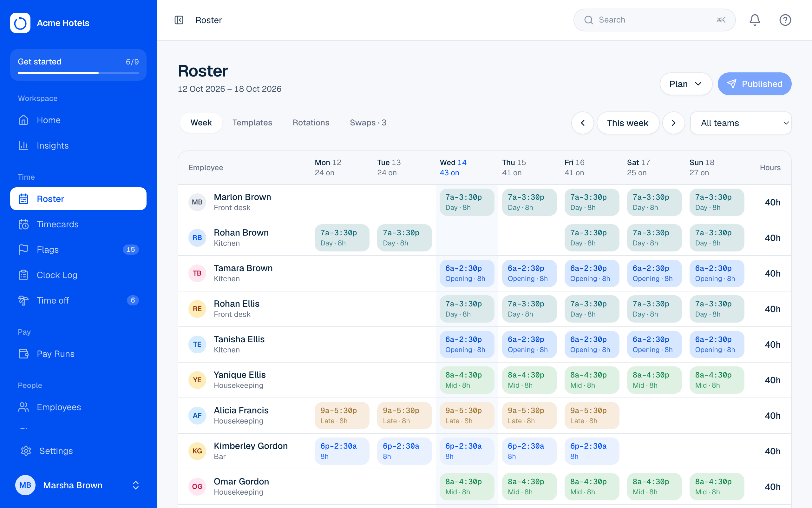Viewport: 812px width, 508px height.
Task: Switch to the Templates tab
Action: point(252,123)
